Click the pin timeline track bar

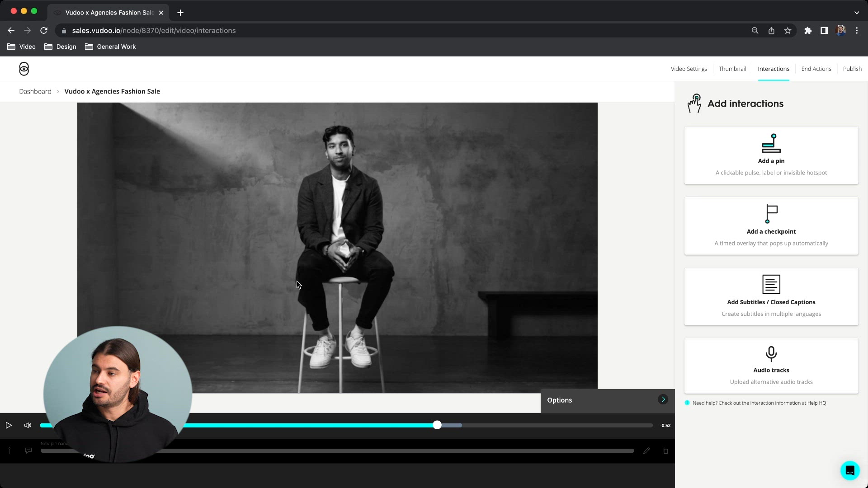[337, 450]
